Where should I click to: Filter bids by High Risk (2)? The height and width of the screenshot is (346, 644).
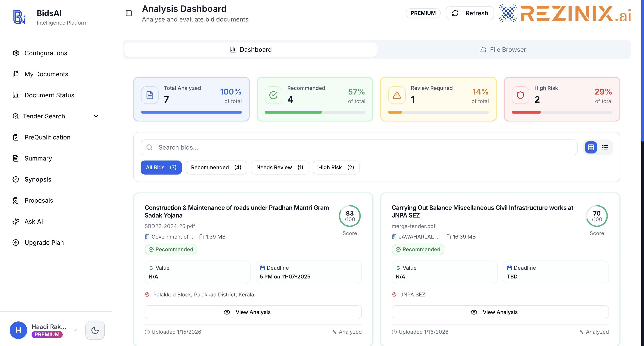tap(336, 167)
